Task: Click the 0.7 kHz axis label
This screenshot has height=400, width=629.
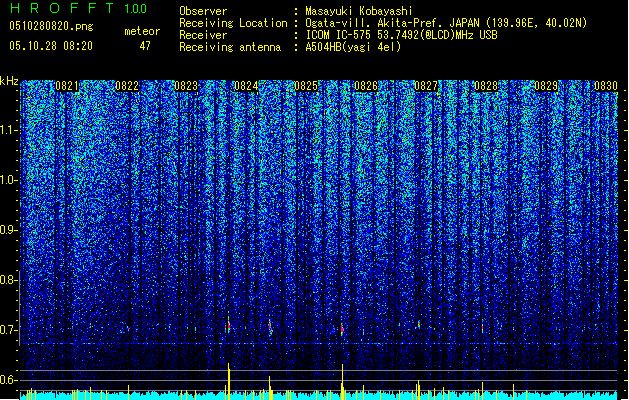Action: [x=9, y=330]
